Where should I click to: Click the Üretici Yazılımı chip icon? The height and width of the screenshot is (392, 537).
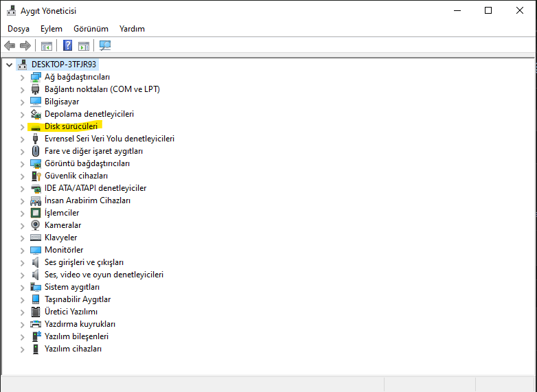36,312
